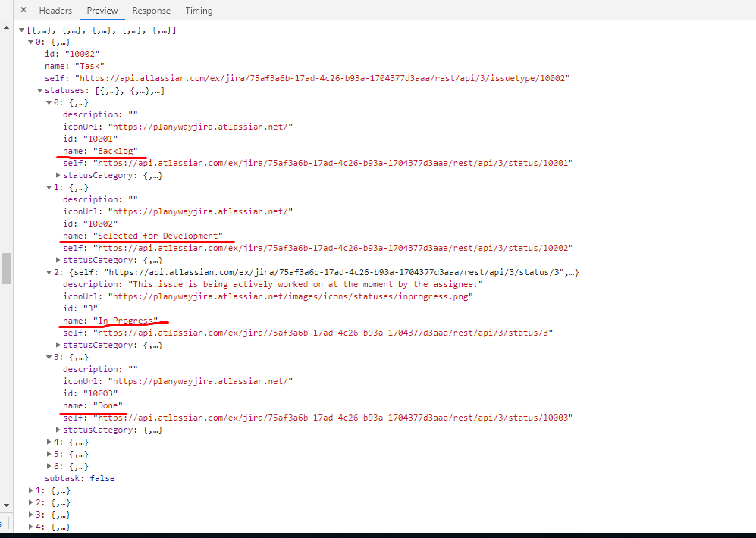756x538 pixels.
Task: Open the Timing tab
Action: [199, 10]
